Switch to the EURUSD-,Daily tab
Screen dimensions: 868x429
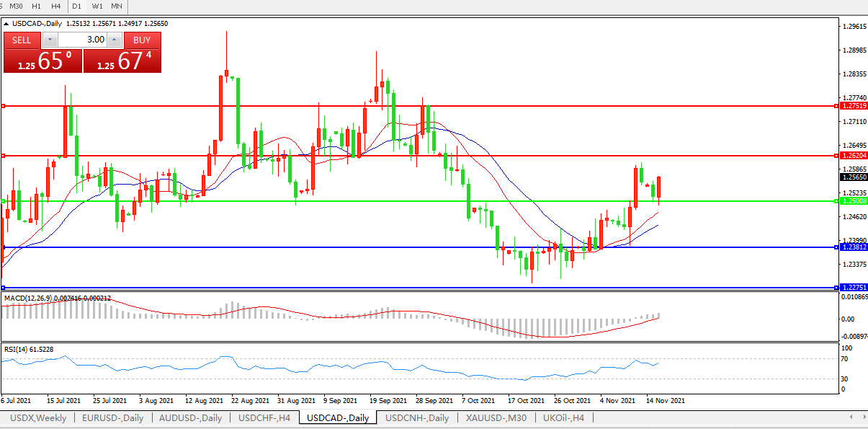click(x=112, y=417)
